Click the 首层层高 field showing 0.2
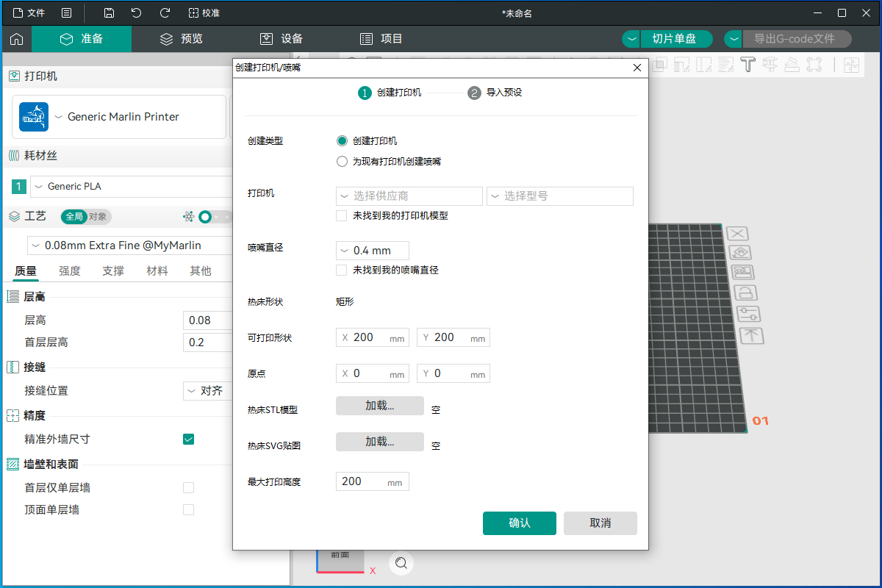 209,343
